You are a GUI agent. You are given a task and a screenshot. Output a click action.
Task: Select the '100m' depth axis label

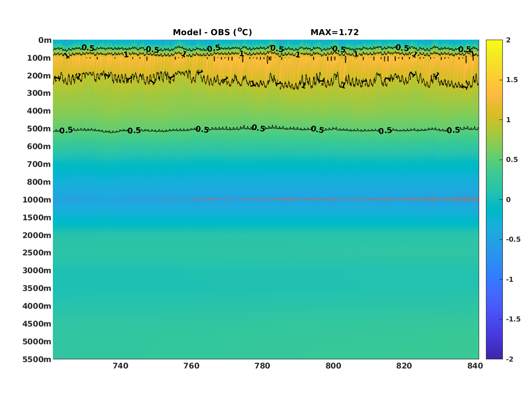click(x=39, y=58)
